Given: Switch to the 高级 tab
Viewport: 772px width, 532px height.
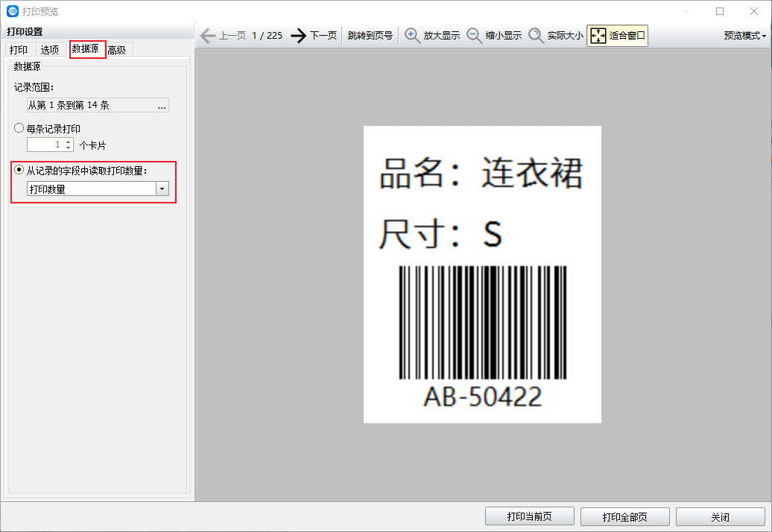Looking at the screenshot, I should coord(117,50).
